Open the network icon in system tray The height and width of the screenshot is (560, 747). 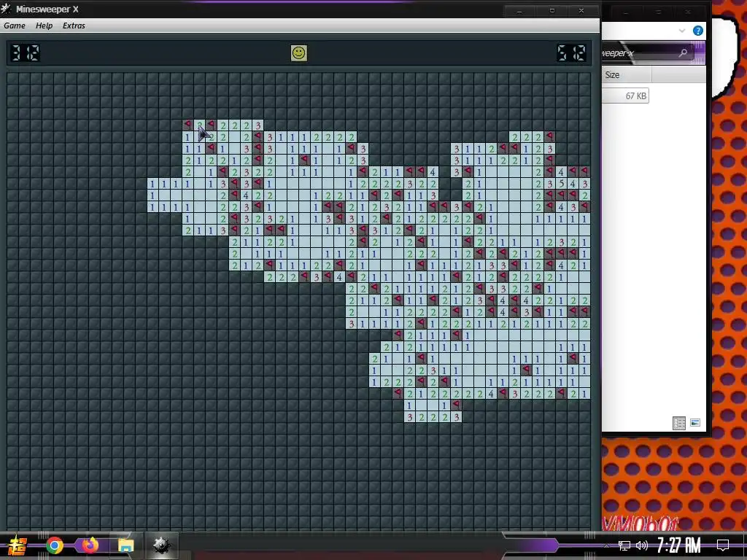point(624,545)
